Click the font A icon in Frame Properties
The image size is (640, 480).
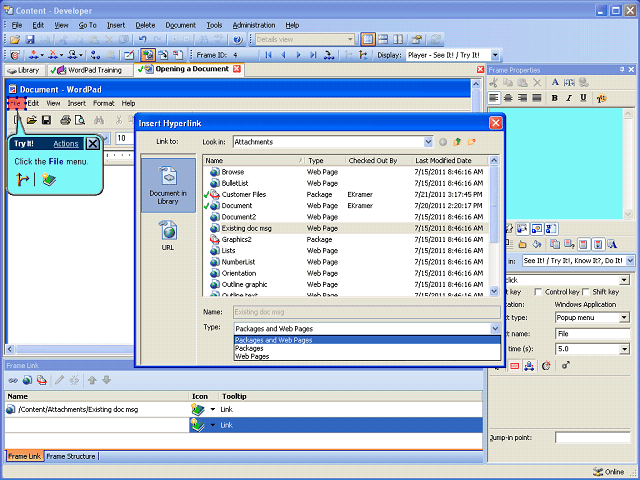[x=555, y=82]
